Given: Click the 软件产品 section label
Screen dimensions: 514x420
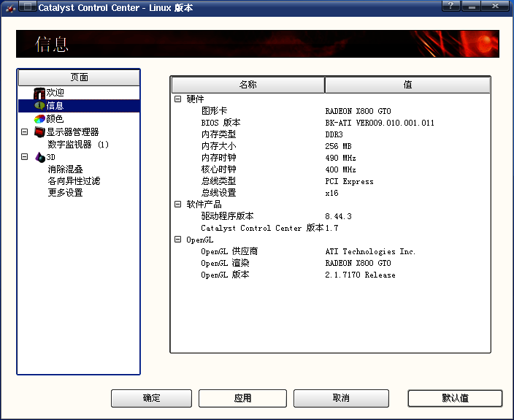Looking at the screenshot, I should tap(204, 205).
